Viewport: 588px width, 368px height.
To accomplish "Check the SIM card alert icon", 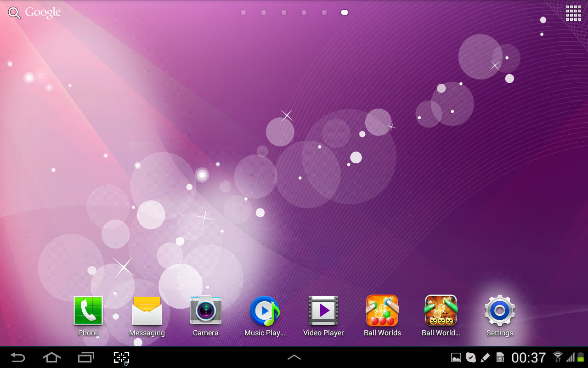I will click(499, 357).
